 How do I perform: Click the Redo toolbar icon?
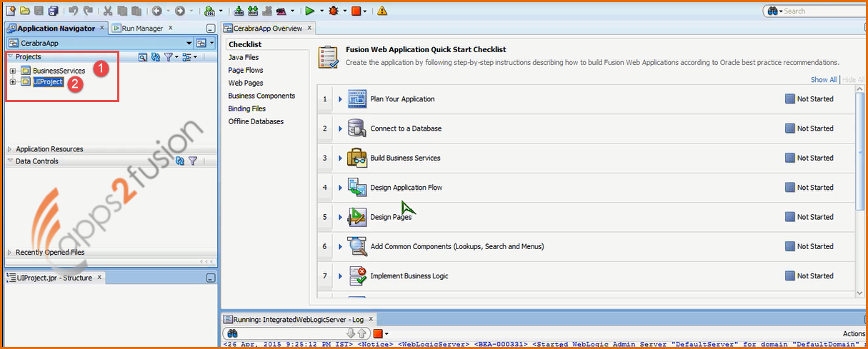coord(88,11)
